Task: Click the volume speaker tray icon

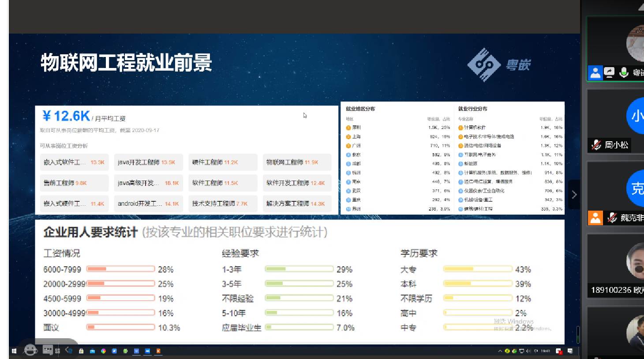Action: point(528,351)
